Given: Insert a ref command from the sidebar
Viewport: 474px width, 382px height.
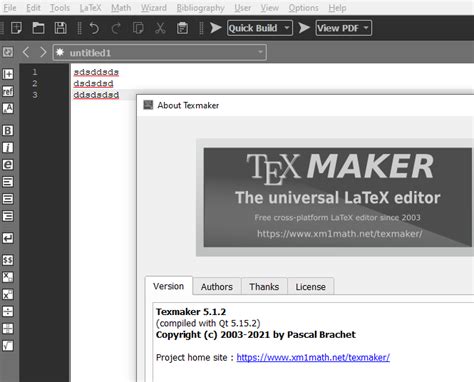Looking at the screenshot, I should coord(8,91).
